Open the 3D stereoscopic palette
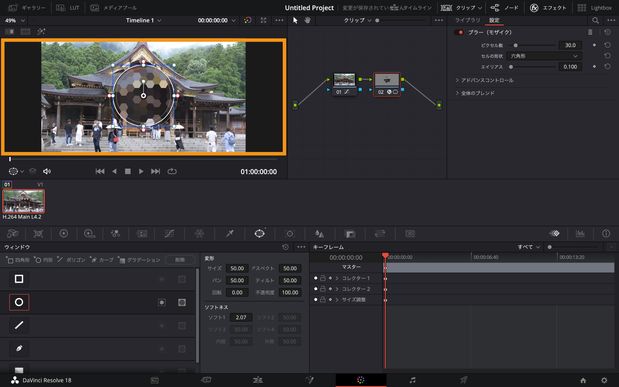Image resolution: width=619 pixels, height=387 pixels. [410, 234]
